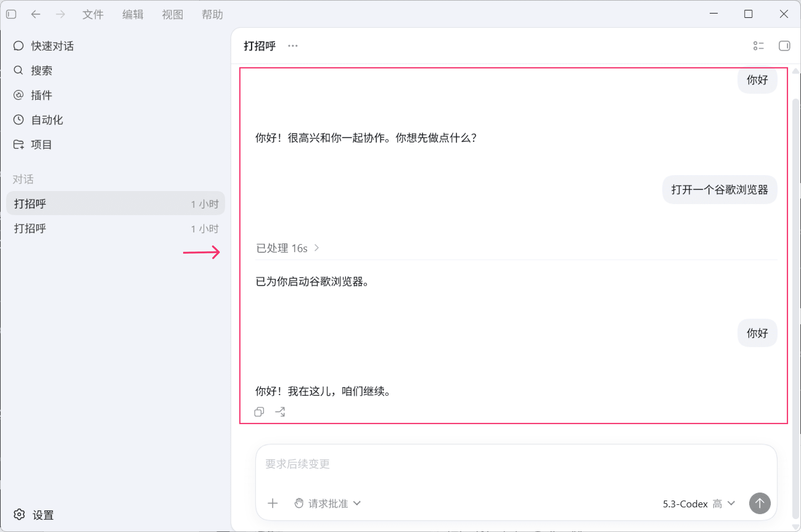
Task: Open the 插件 section
Action: tap(115, 95)
